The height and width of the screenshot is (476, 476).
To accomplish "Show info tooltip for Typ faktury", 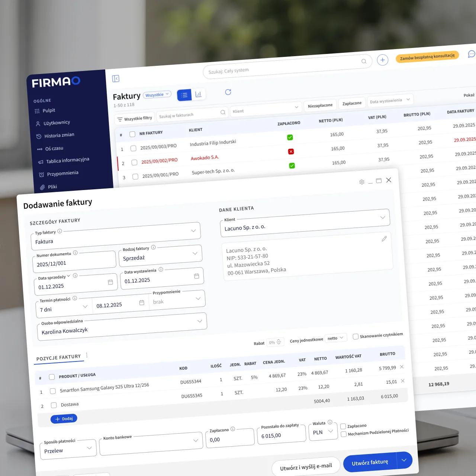I will pos(59,231).
